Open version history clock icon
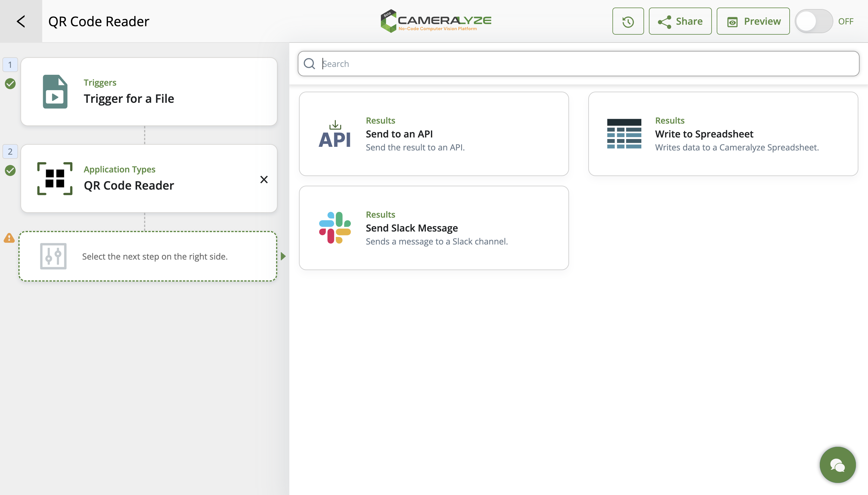 [628, 21]
